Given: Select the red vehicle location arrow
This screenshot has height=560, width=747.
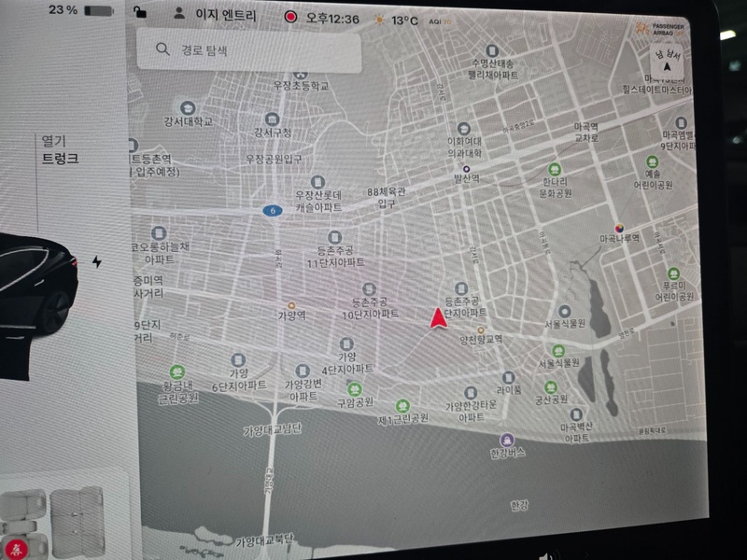Looking at the screenshot, I should click(437, 318).
